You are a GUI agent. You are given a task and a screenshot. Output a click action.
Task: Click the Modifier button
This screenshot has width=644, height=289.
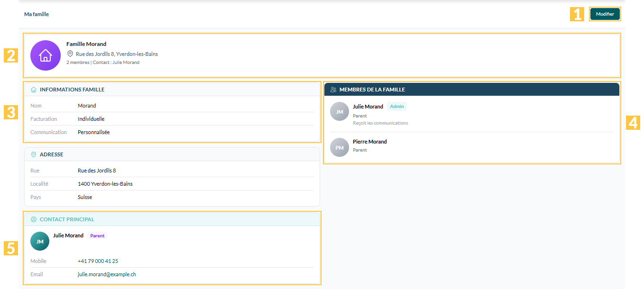(x=605, y=14)
